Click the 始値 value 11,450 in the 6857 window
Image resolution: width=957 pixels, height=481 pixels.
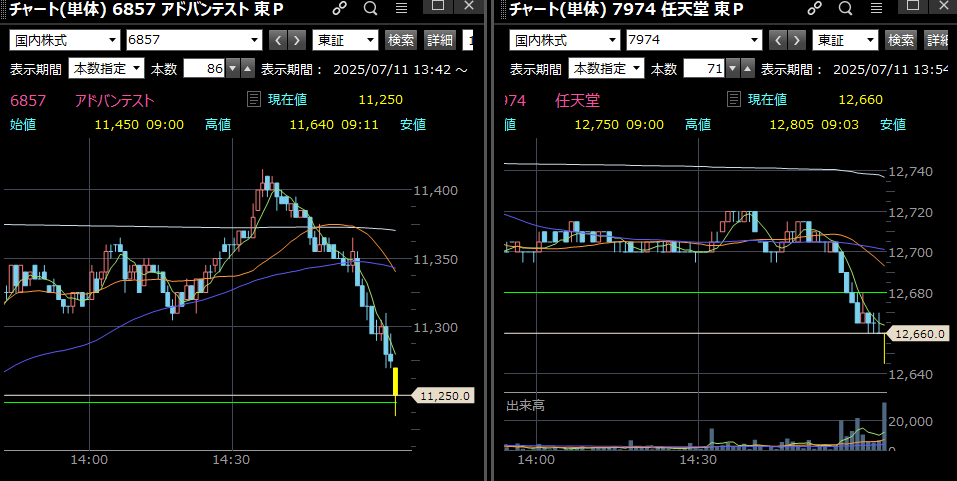click(x=117, y=125)
